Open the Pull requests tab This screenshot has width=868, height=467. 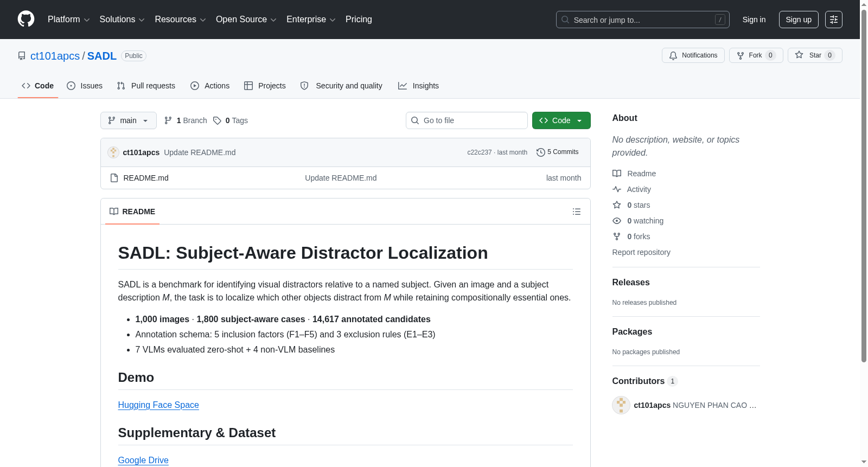pos(146,86)
